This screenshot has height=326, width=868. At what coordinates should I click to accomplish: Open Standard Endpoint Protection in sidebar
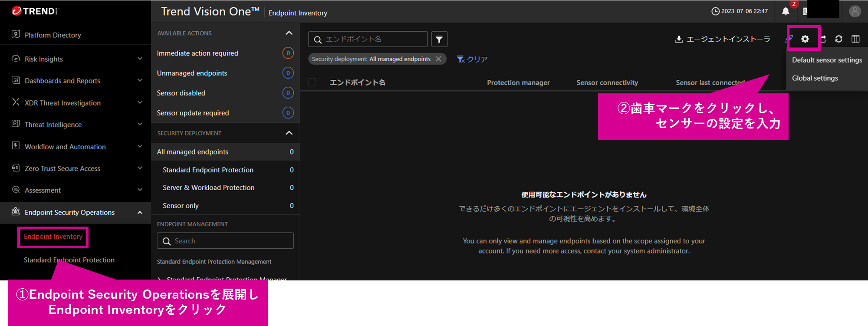[x=69, y=260]
